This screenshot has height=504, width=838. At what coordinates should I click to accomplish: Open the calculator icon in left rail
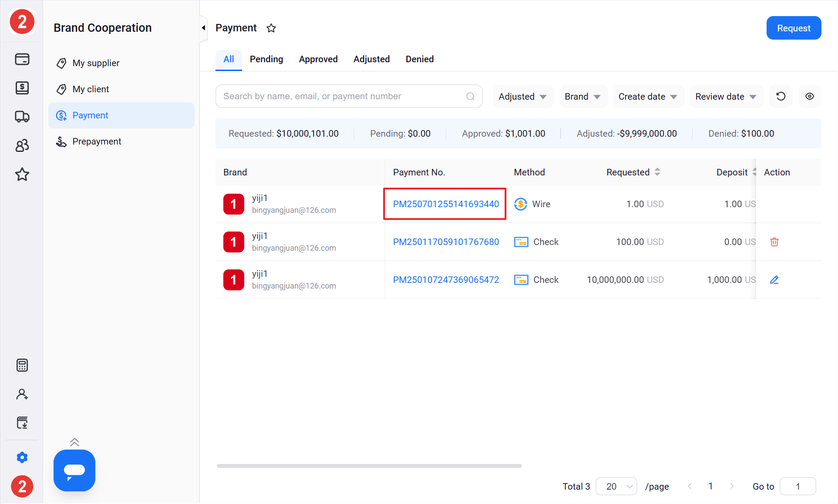point(22,365)
